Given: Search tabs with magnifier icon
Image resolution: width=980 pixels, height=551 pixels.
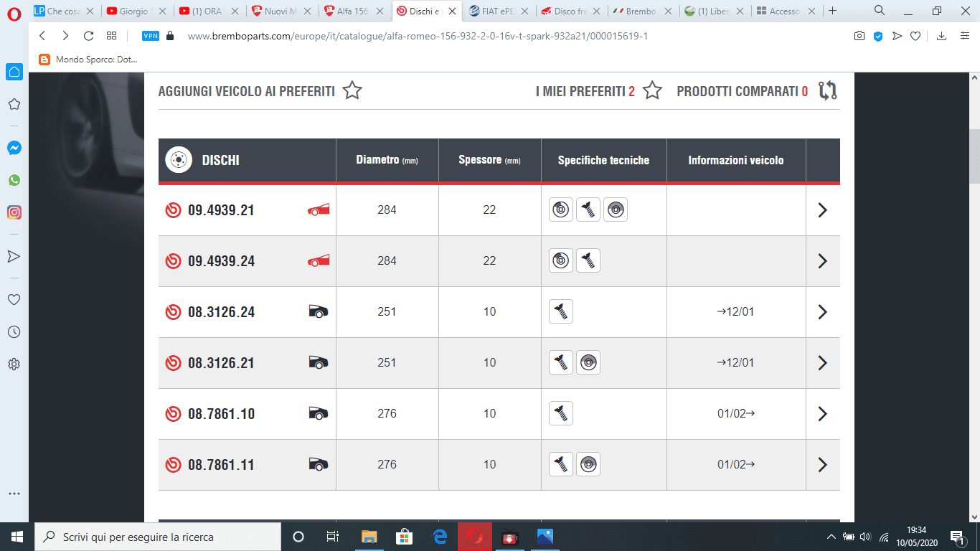Looking at the screenshot, I should click(880, 11).
